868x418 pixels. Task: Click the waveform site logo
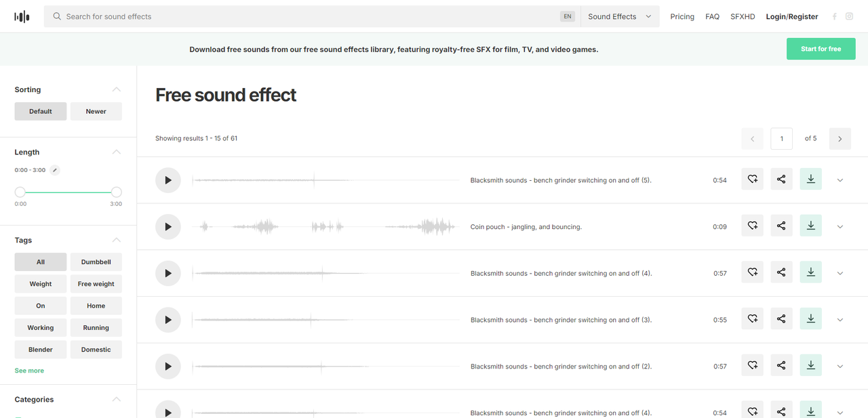tap(22, 17)
